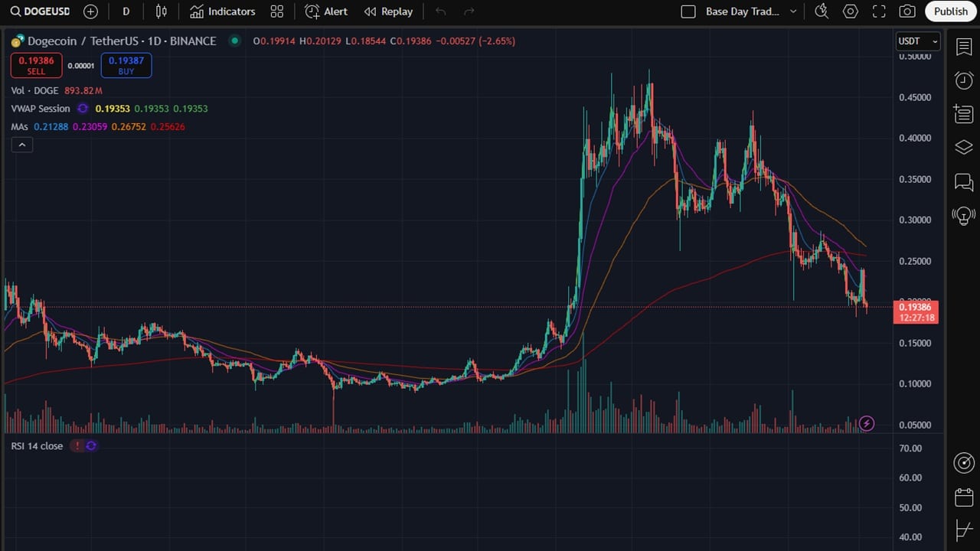Click the blue MA value 0.21288
Viewport: 980px width, 551px height.
pos(51,126)
